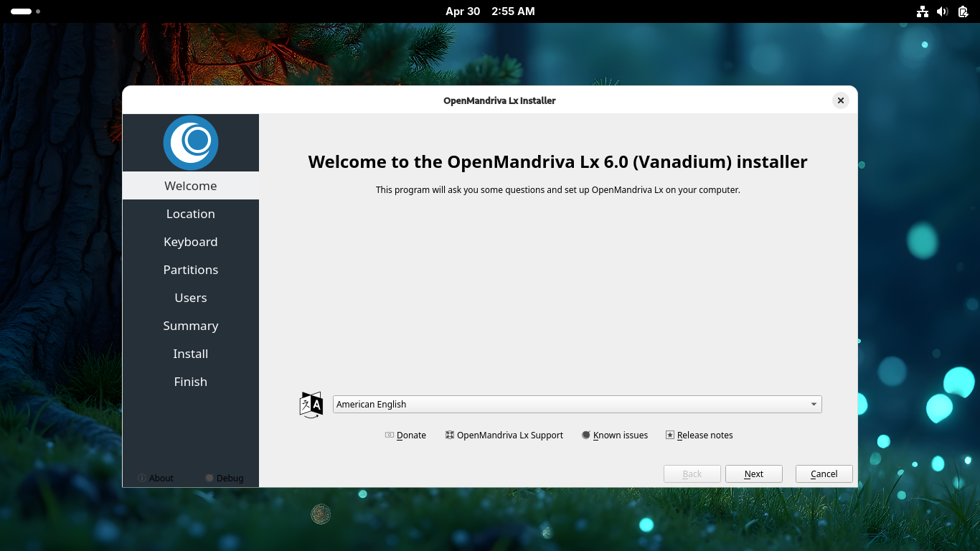Go to the Location step
980x551 pixels.
coord(191,214)
